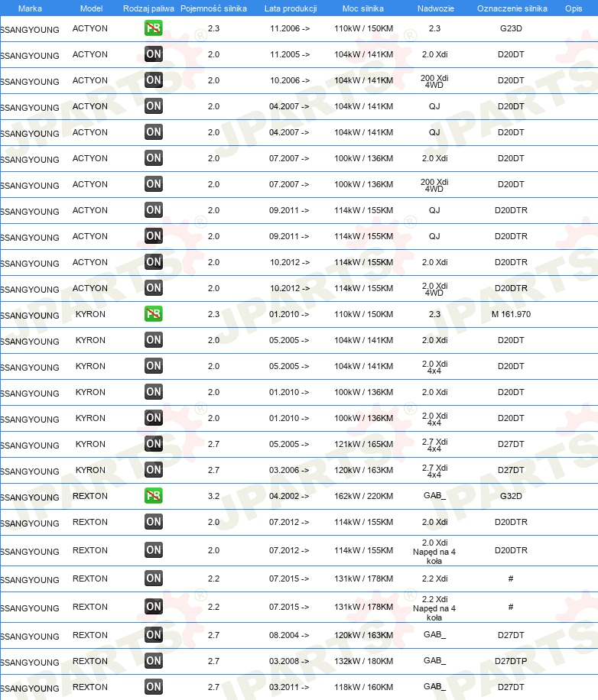Click the ON icon in the ACTYON 10.2012 2.0 Xdi row
This screenshot has height=700, width=598.
[x=153, y=261]
